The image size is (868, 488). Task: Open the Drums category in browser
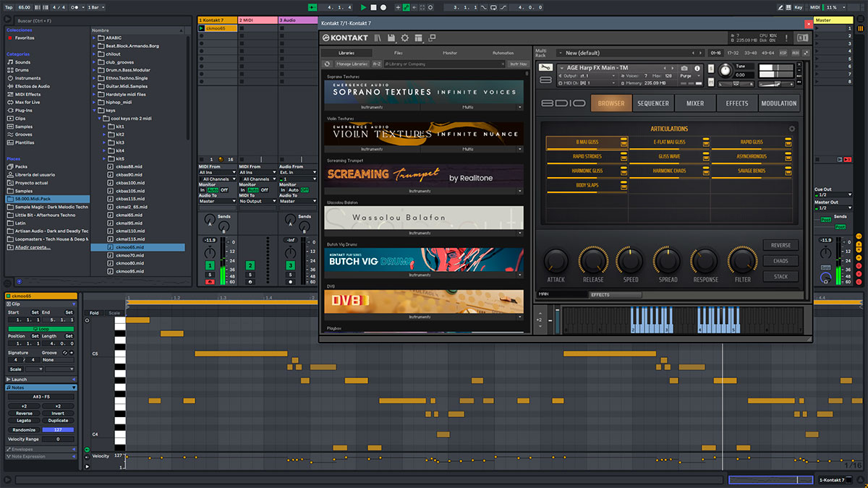click(22, 70)
